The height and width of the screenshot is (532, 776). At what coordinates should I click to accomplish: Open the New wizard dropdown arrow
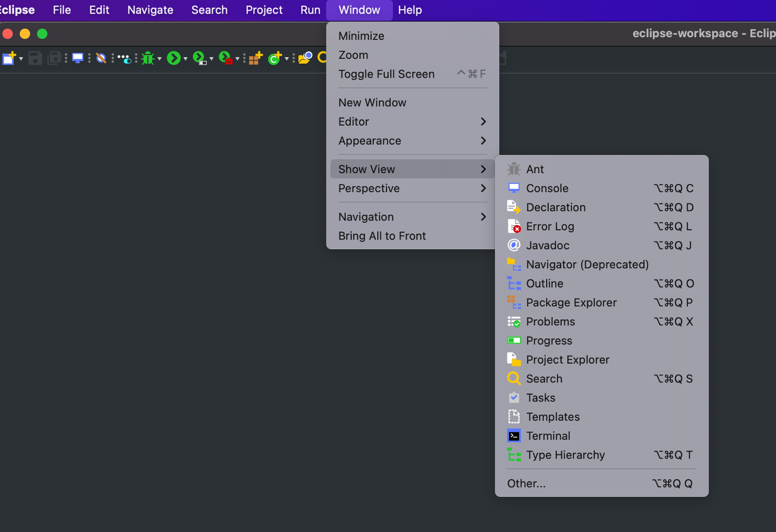pyautogui.click(x=21, y=58)
